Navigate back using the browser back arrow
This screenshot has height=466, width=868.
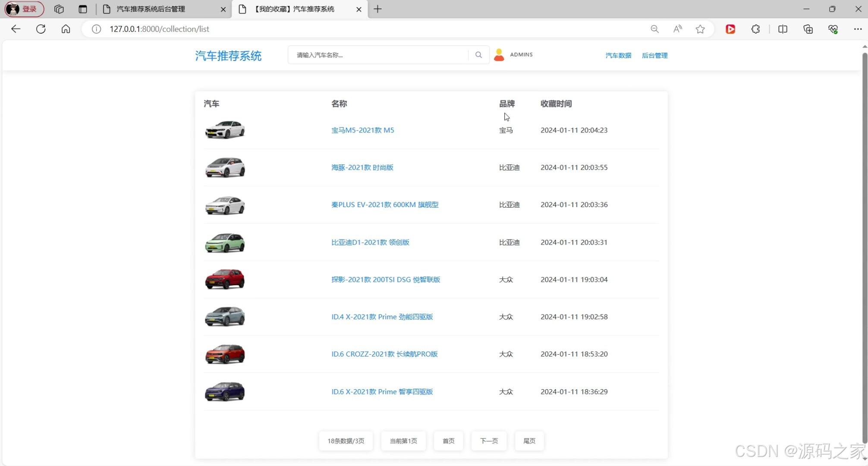tap(16, 29)
